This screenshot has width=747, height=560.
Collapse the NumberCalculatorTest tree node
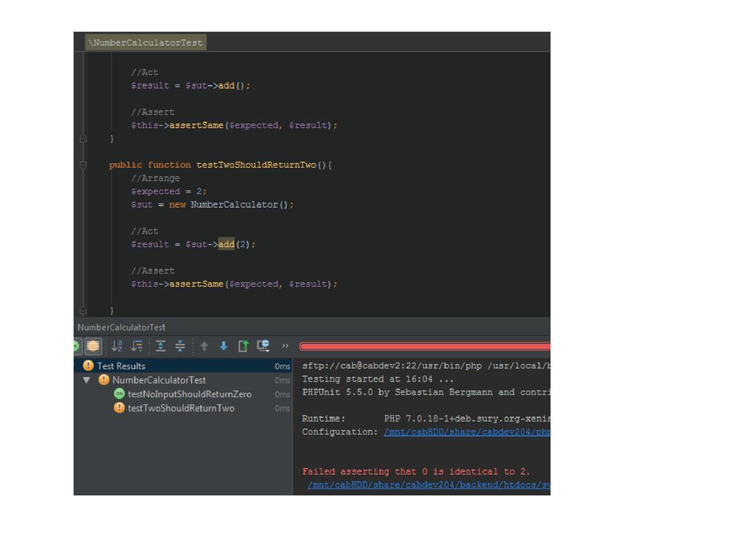[x=87, y=380]
